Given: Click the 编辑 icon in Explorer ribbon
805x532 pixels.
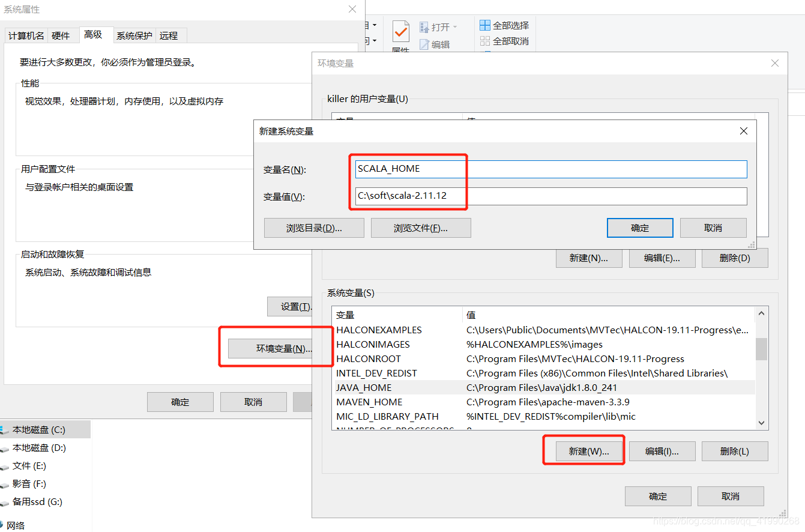Looking at the screenshot, I should (x=424, y=44).
